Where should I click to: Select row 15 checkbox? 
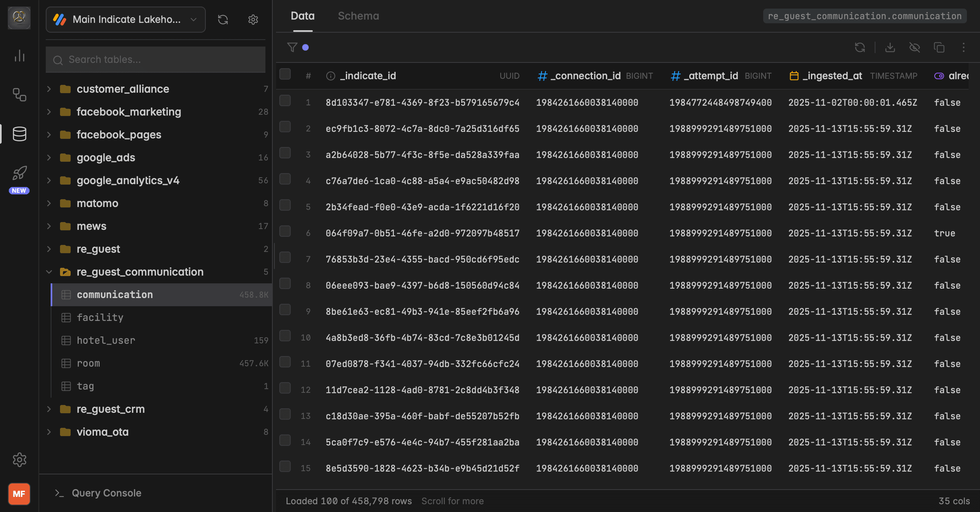[285, 466]
